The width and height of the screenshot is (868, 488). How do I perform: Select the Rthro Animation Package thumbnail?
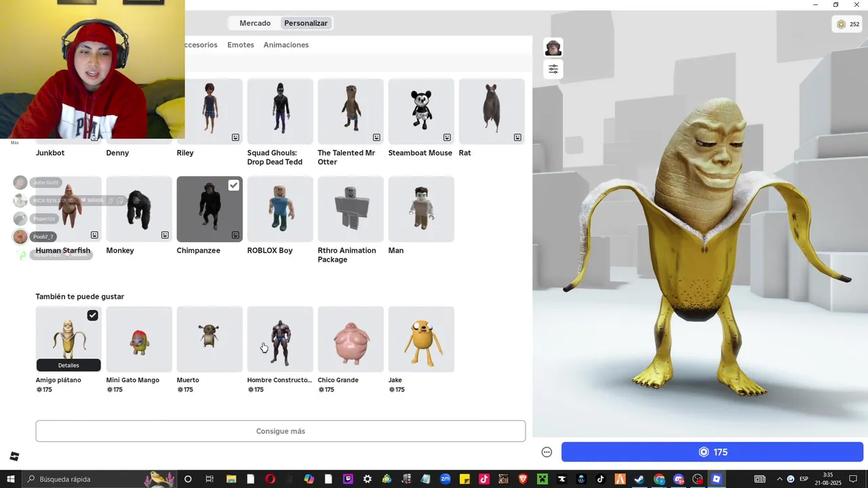[x=351, y=209]
